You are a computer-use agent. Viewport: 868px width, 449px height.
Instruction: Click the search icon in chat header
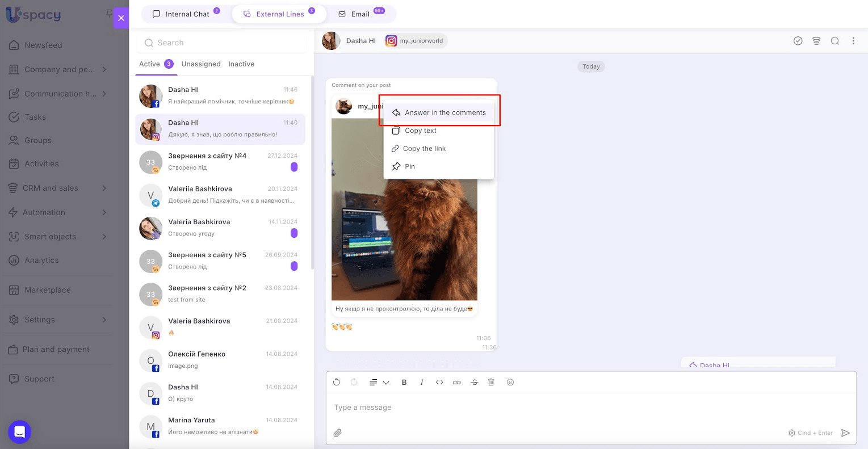click(x=835, y=41)
